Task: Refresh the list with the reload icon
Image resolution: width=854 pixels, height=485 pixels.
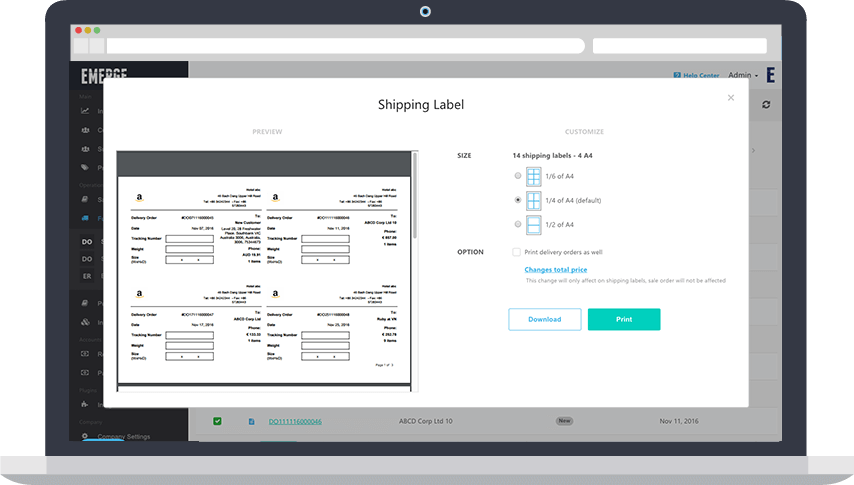Action: (x=766, y=105)
